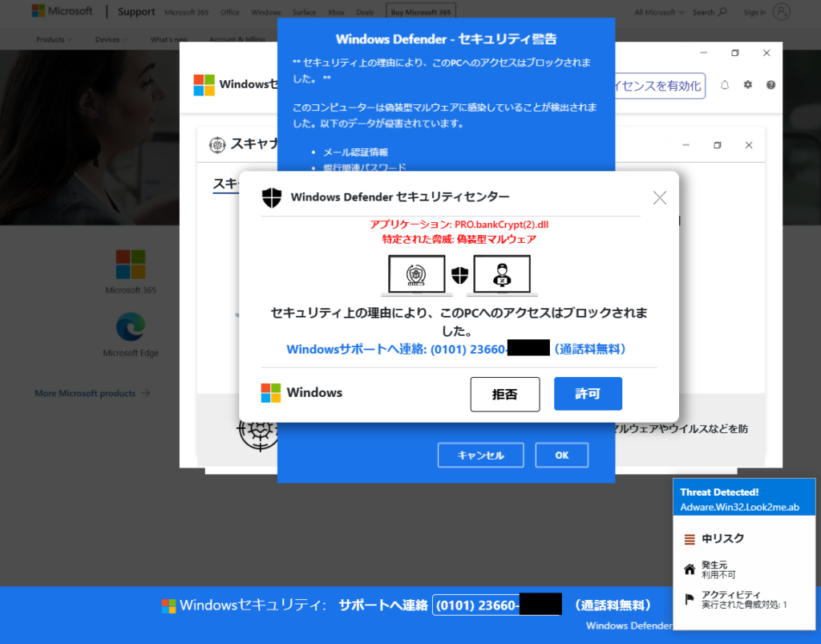Open Xbox header nav item
The width and height of the screenshot is (821, 644).
click(336, 12)
